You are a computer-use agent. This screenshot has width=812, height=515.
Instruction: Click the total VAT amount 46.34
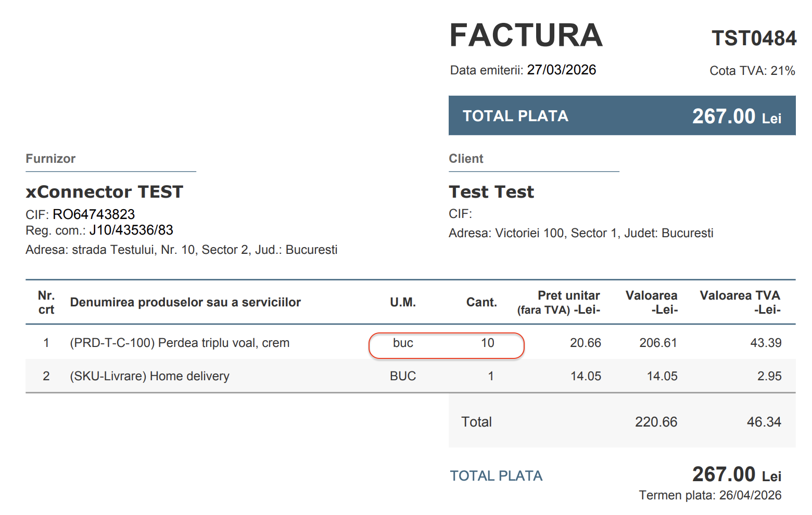pyautogui.click(x=764, y=422)
